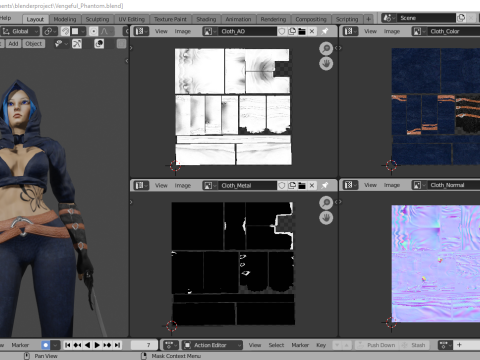Image resolution: width=480 pixels, height=360 pixels.
Task: Click the zoom magnifier gizmo in Cloth_Metal editor
Action: (326, 202)
